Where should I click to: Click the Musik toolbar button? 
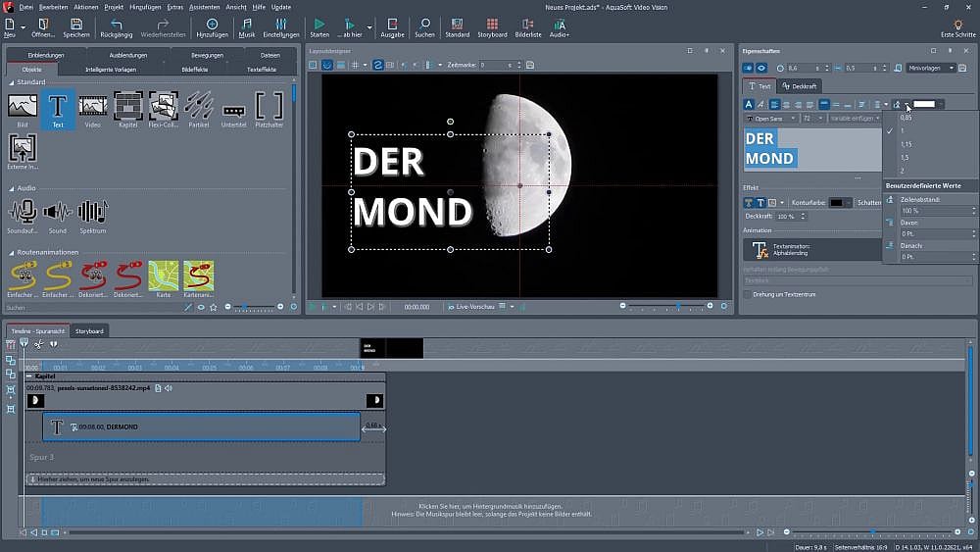click(x=247, y=26)
